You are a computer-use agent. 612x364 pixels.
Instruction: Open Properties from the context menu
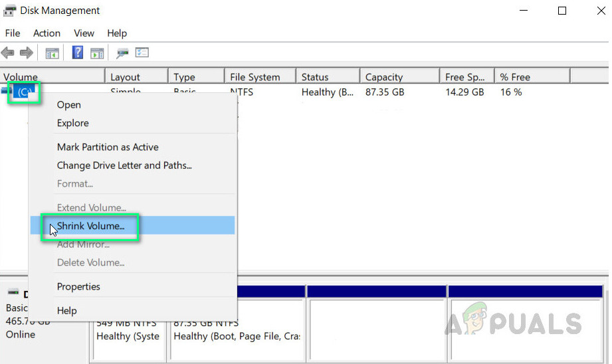(x=133, y=287)
